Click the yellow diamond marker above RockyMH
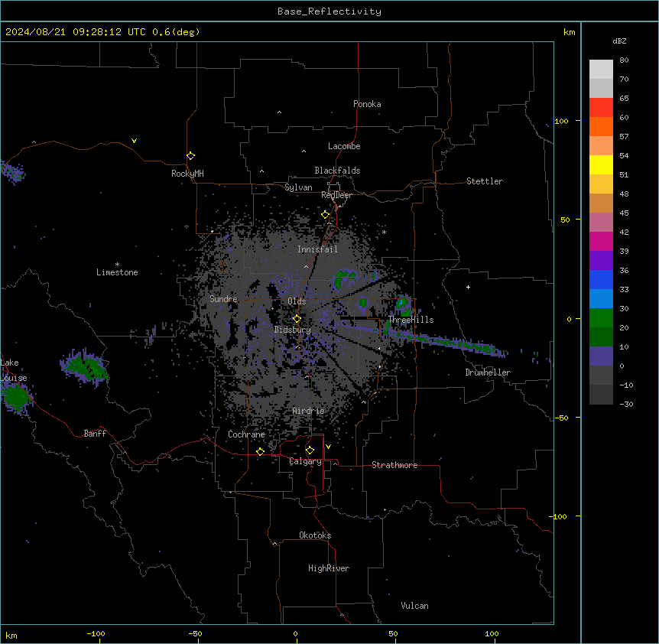659x644 pixels. pos(190,156)
